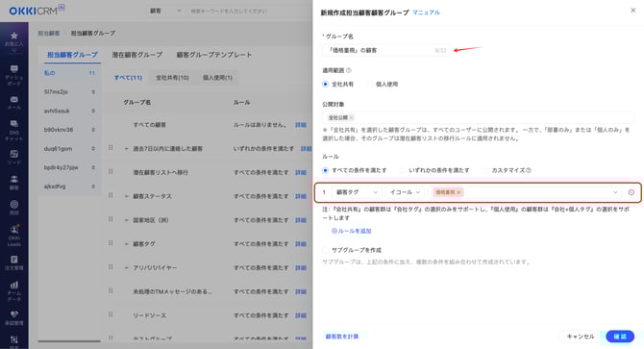Expand the 顧客ステータス group row
644x349 pixels.
coord(127,196)
